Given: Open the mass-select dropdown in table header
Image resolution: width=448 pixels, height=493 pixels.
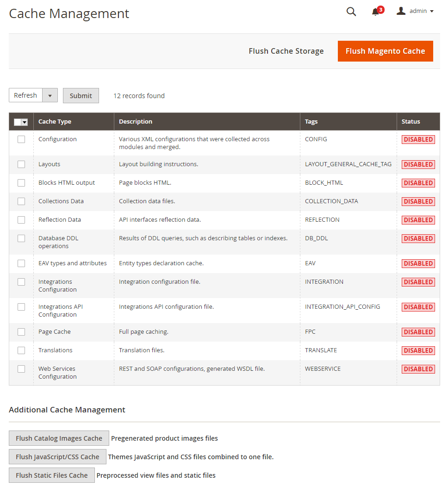Looking at the screenshot, I should (25, 122).
